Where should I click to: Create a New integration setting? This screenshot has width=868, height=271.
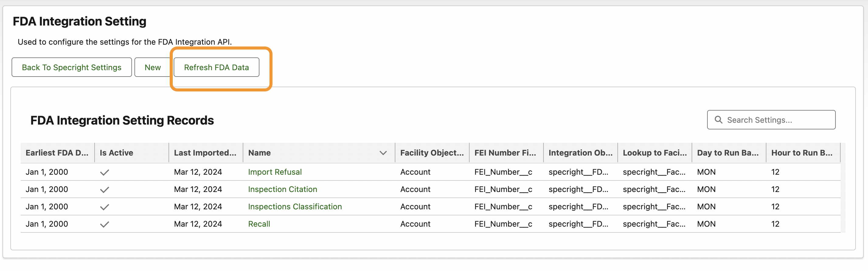[x=153, y=67]
